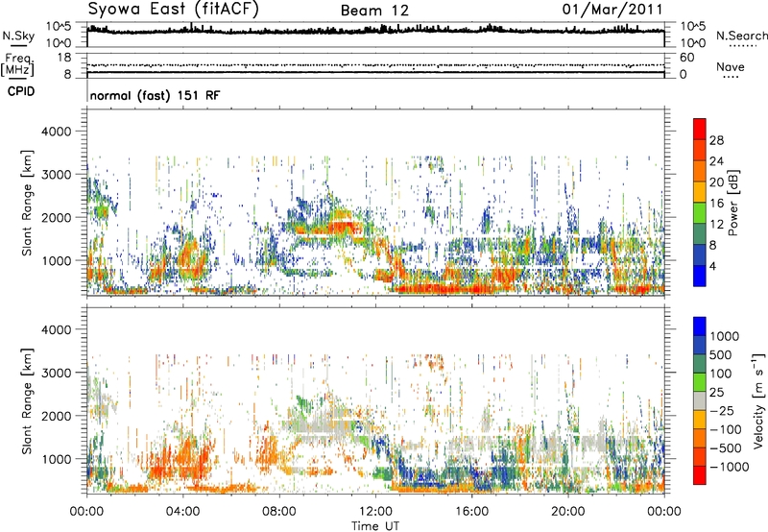Click the '4' tick on power colorbar
The width and height of the screenshot is (768, 532).
[712, 266]
